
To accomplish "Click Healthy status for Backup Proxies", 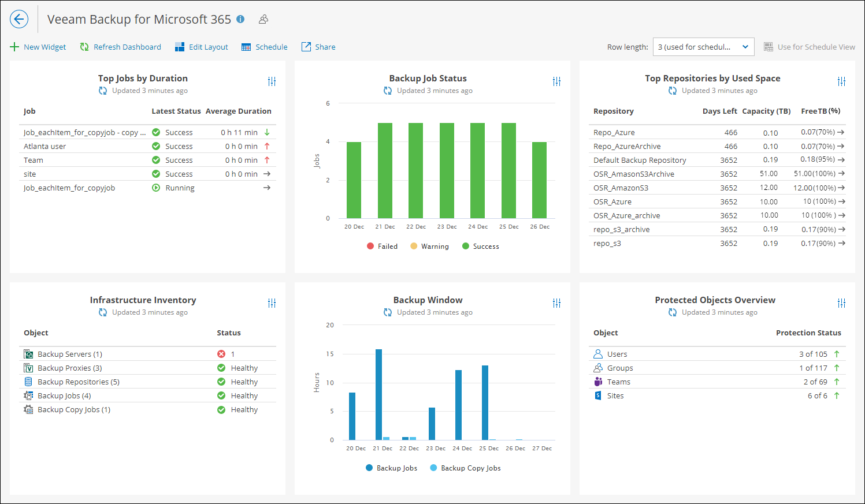I will click(237, 368).
